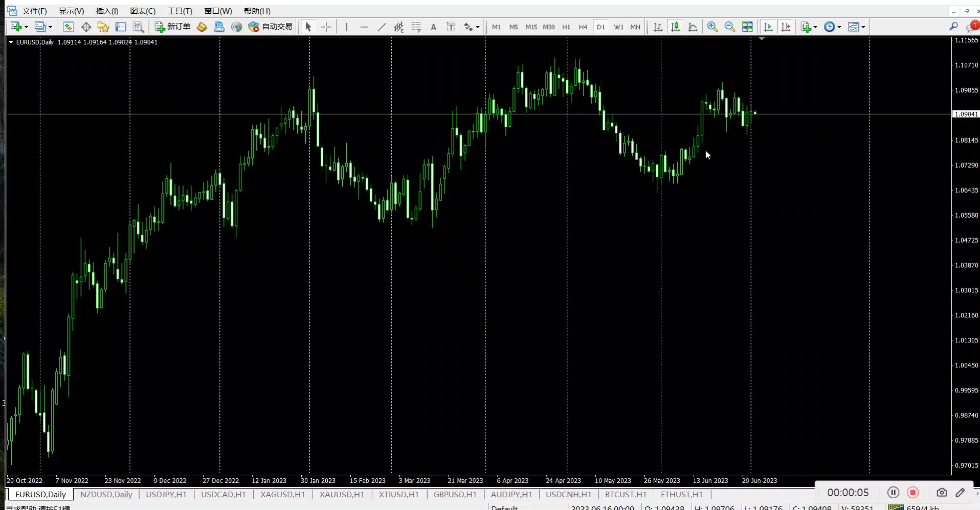Open the new chart icon
This screenshot has height=510, width=980.
coord(16,27)
